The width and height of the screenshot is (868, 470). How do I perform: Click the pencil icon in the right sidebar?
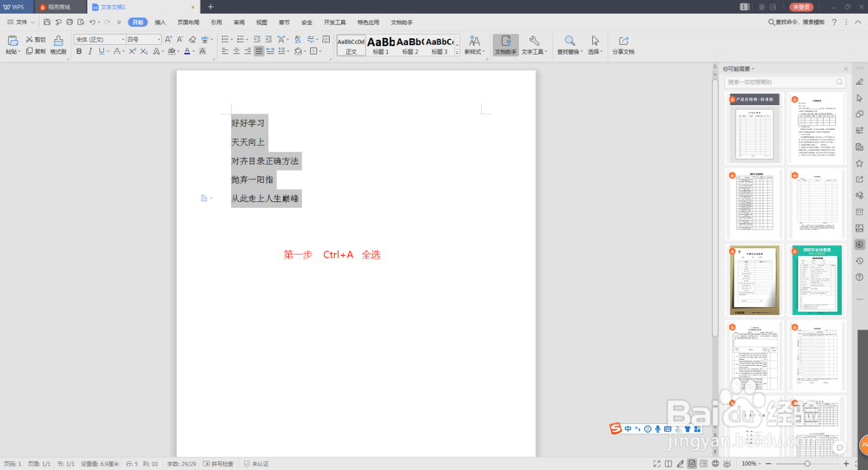click(859, 82)
